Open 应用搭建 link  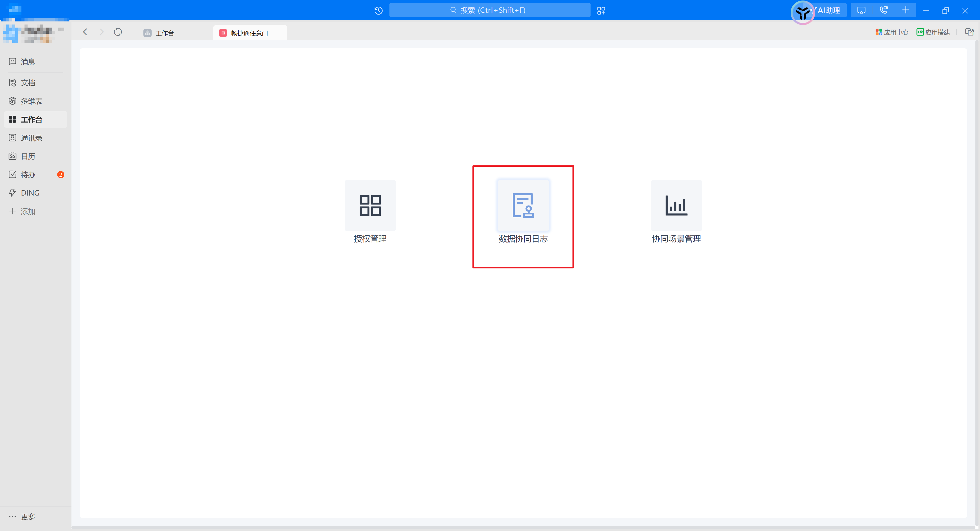click(933, 32)
